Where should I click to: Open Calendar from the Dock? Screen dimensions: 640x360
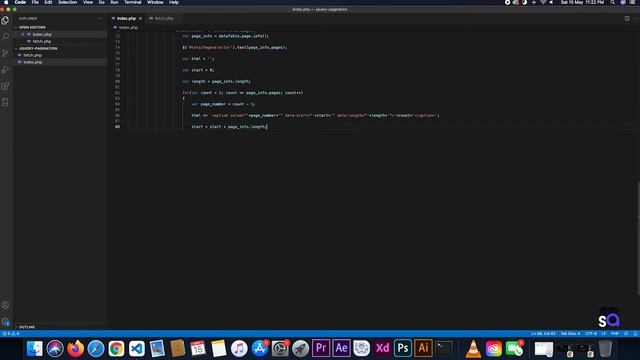198,349
